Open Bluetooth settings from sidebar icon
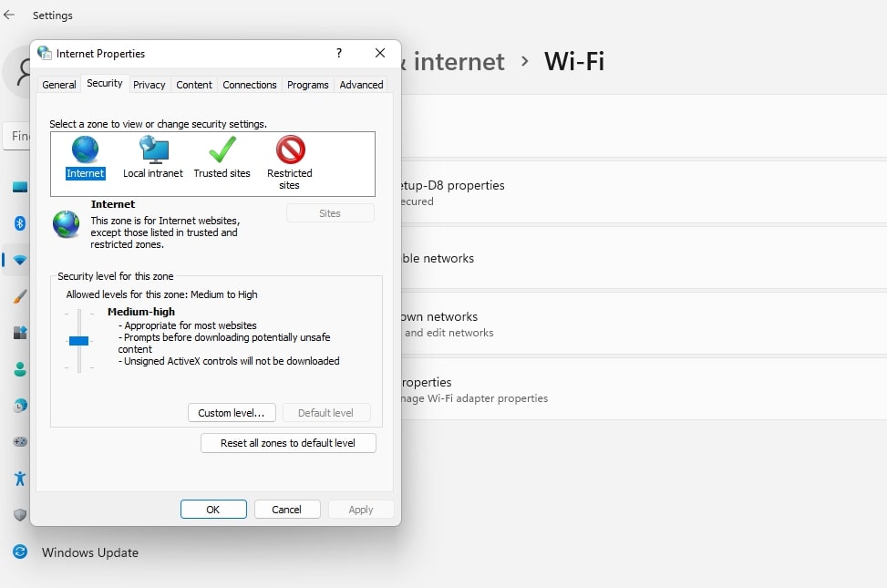Screen dimensions: 887x588 [x=20, y=223]
